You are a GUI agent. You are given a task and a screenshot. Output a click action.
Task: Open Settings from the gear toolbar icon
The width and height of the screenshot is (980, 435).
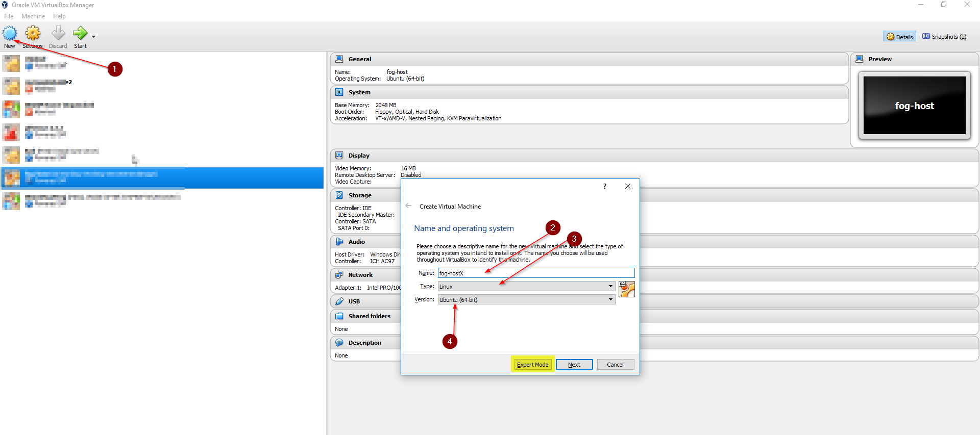pos(33,34)
